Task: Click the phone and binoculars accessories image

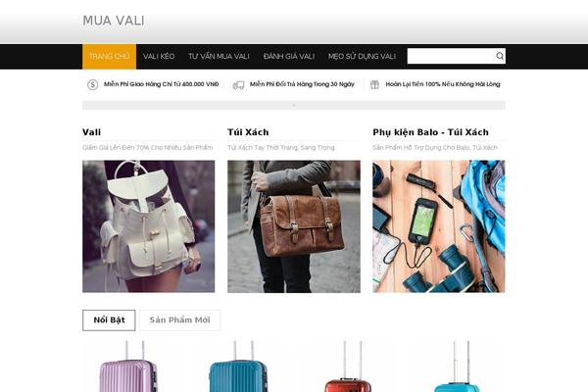Action: (439, 226)
